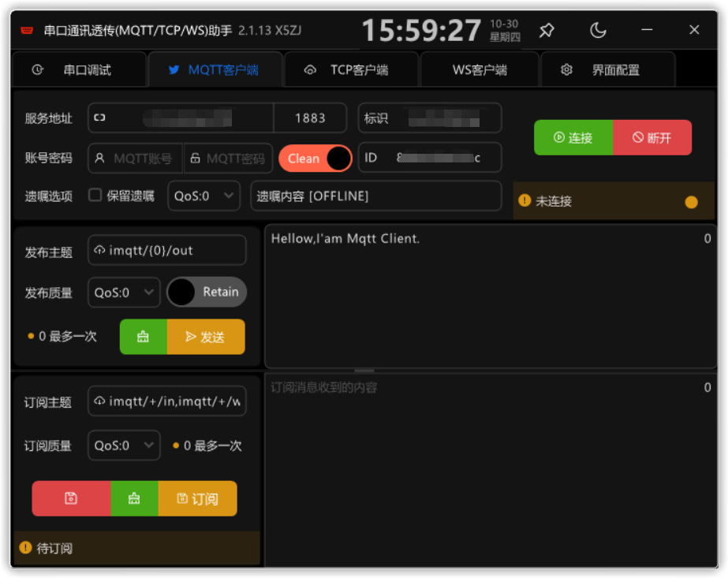Open the 订阅质量 QoS dropdown
This screenshot has width=728, height=578.
click(x=124, y=446)
